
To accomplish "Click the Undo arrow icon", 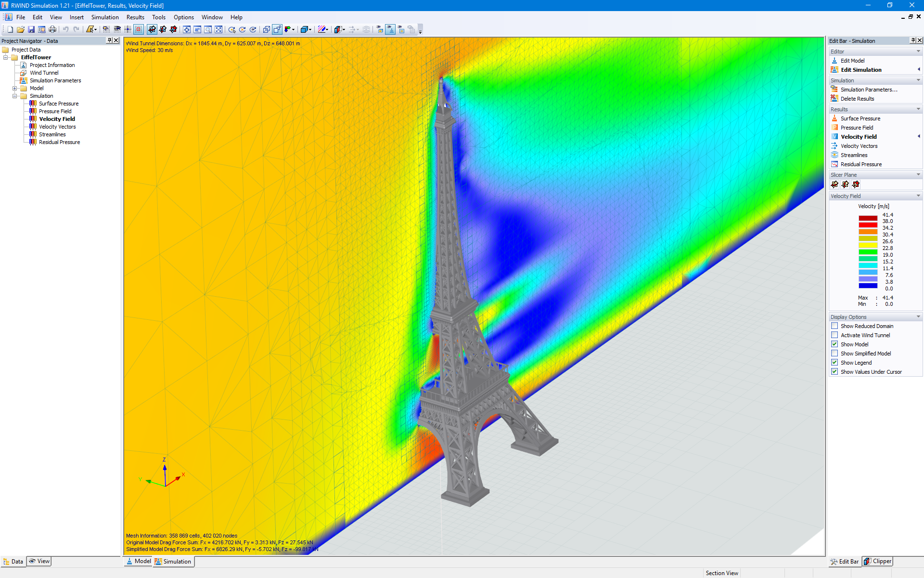I will click(66, 29).
